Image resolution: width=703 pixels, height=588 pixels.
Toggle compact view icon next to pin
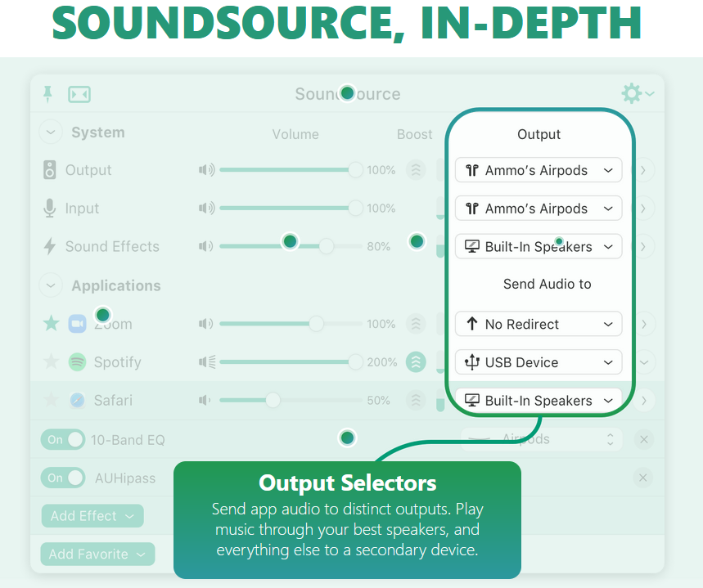point(79,95)
